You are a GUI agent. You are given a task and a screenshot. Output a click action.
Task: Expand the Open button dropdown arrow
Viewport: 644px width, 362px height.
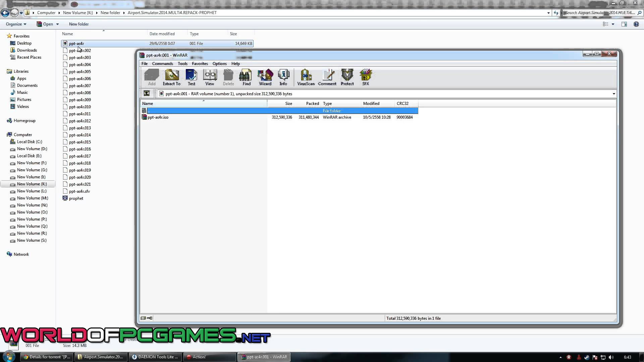57,24
